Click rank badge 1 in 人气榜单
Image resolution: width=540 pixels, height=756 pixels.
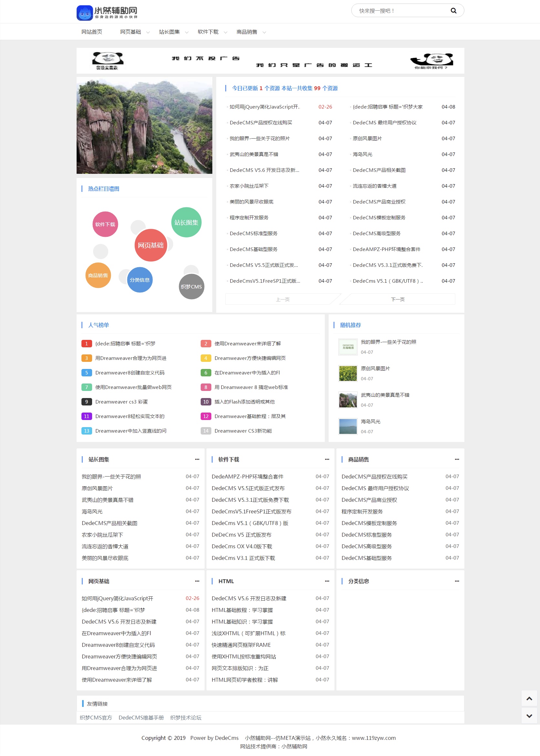click(87, 343)
